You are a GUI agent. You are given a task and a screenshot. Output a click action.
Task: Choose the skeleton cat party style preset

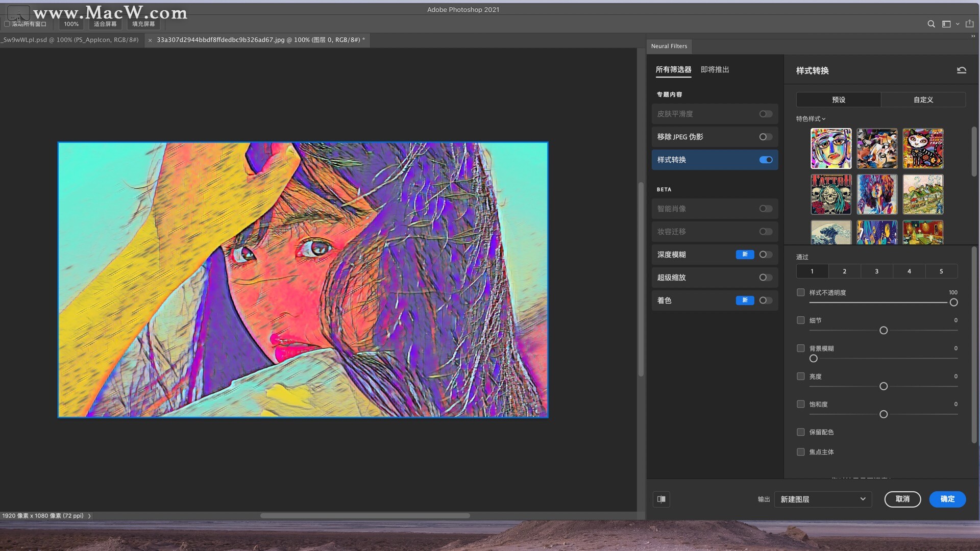[x=923, y=148]
